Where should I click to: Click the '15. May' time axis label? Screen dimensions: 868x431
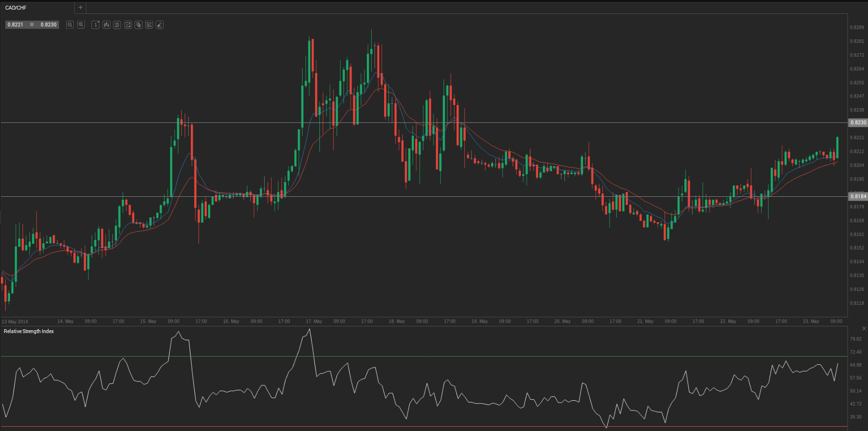point(148,322)
